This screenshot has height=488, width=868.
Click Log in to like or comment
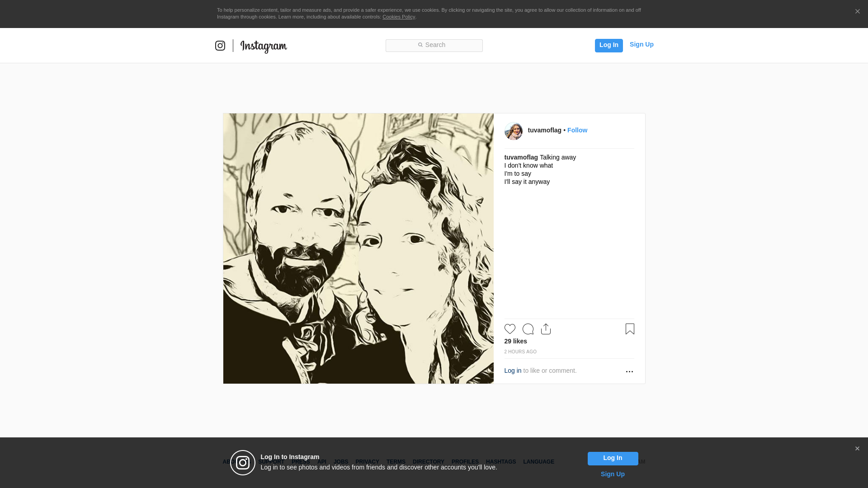point(513,371)
